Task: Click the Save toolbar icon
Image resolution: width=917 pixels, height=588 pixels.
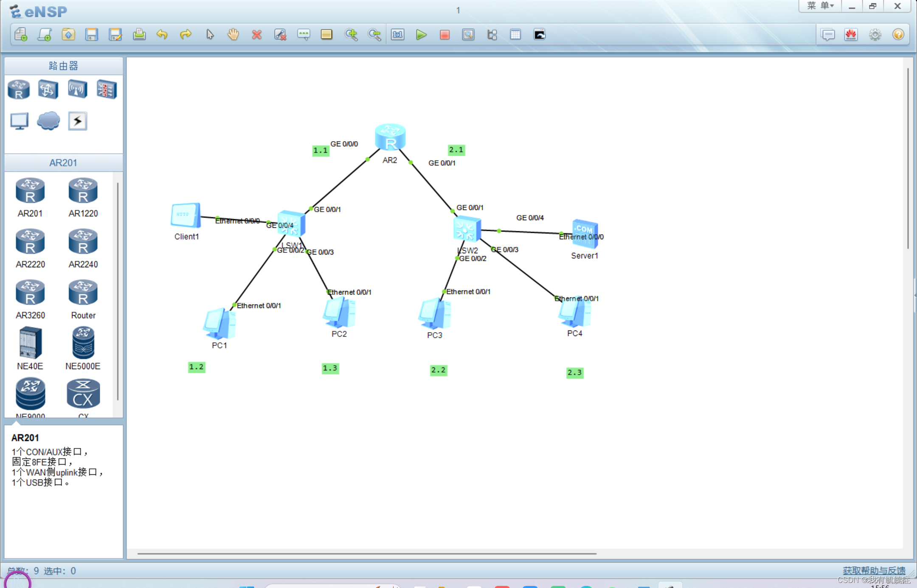Action: (91, 34)
